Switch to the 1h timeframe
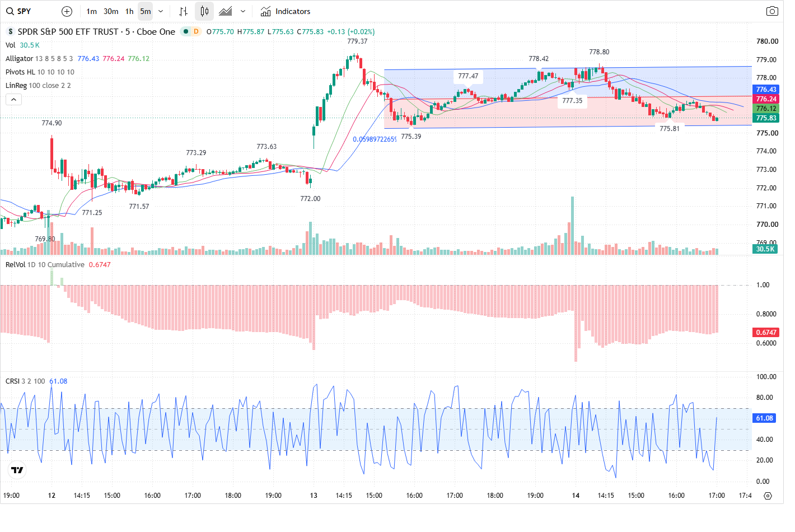Screen dimensions: 795x532 pyautogui.click(x=129, y=11)
